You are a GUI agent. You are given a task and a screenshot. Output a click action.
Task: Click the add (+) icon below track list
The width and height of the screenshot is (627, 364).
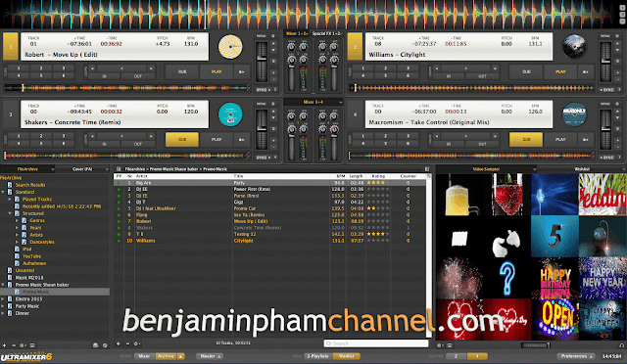click(x=118, y=343)
